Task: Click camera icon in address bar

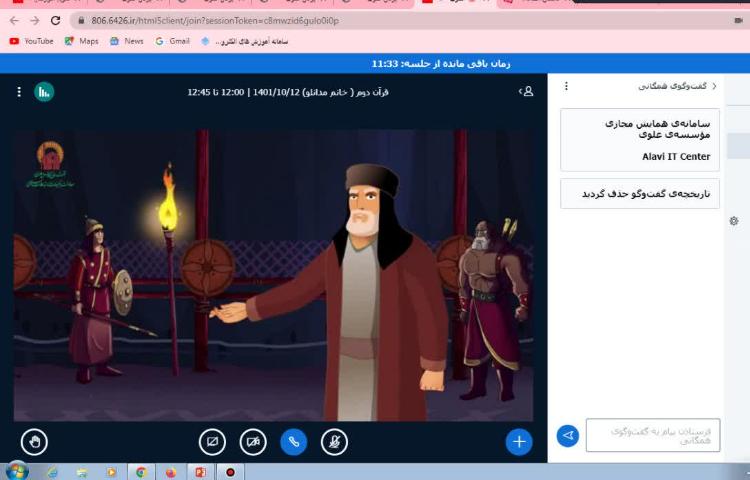Action: (738, 21)
